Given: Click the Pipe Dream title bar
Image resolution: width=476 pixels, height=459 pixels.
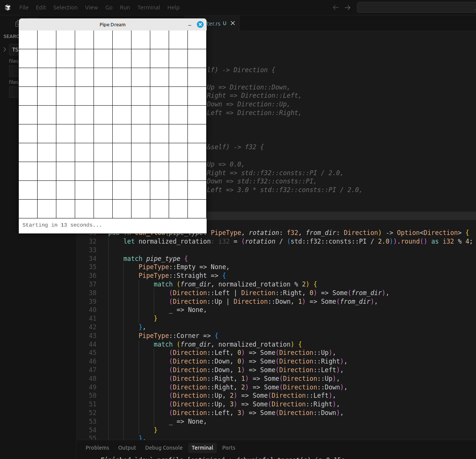Looking at the screenshot, I should [113, 24].
